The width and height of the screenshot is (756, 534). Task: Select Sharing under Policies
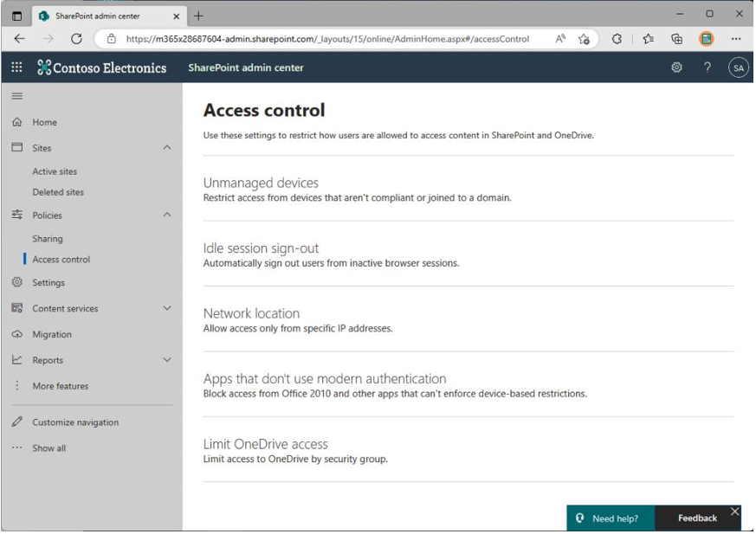tap(48, 239)
